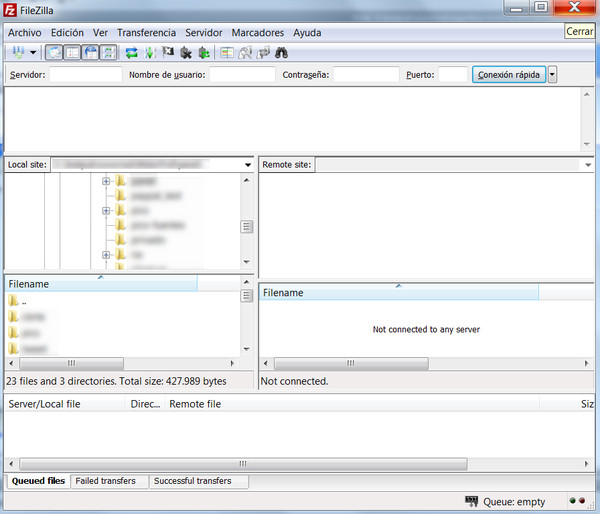This screenshot has width=600, height=514.
Task: Toggle synchronized browsing
Action: 263,52
